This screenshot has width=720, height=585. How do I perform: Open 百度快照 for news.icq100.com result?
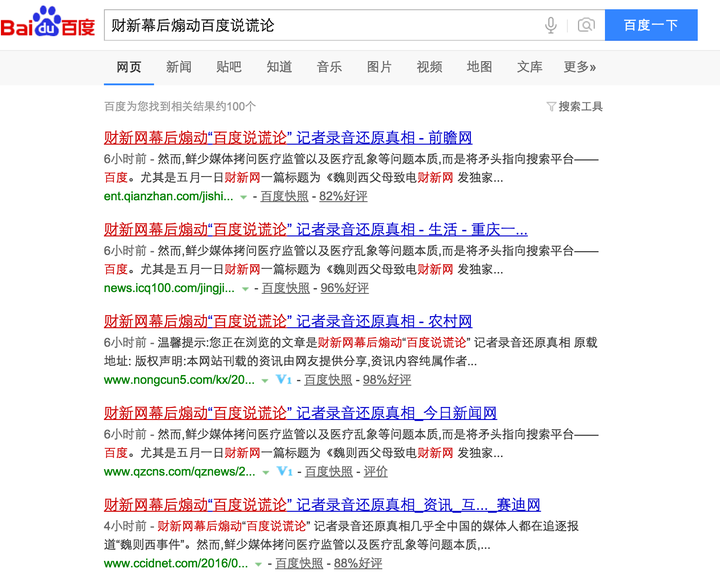[286, 288]
